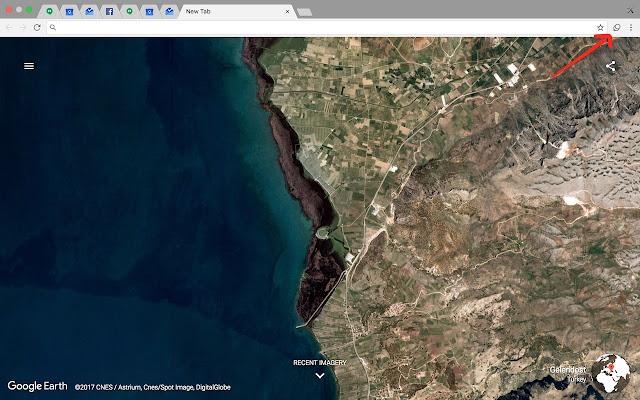
Task: Click the share icon over the satellite image
Action: click(611, 66)
